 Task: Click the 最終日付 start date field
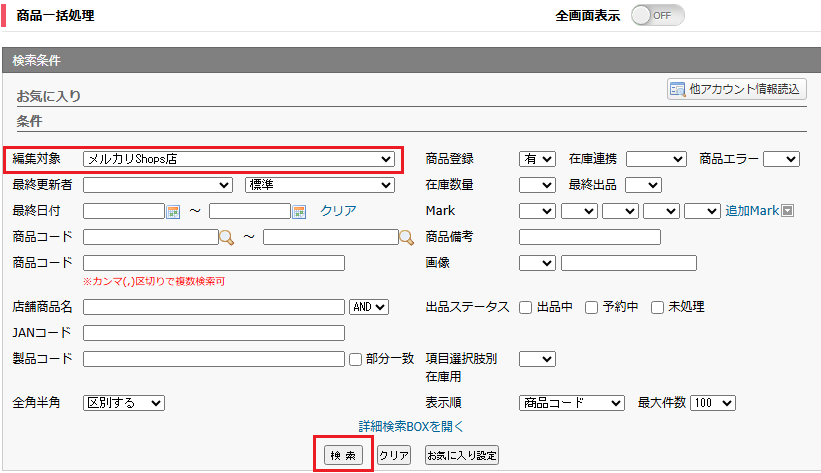(x=124, y=211)
